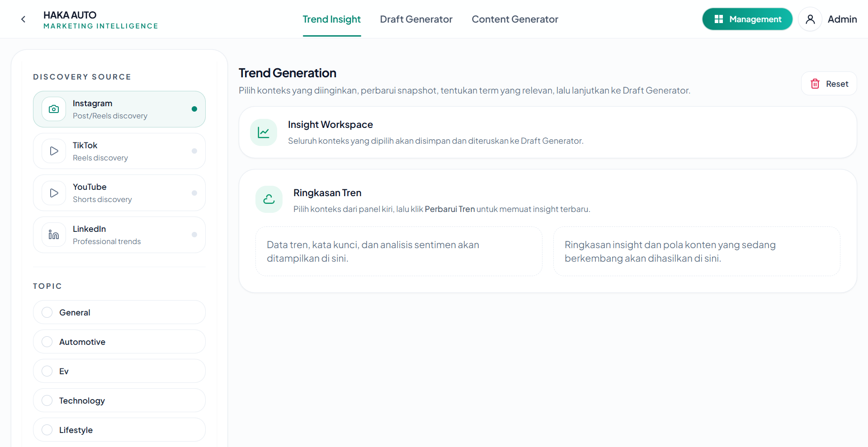This screenshot has width=868, height=447.
Task: Select Instagram Post/Reels discovery source
Action: [119, 109]
